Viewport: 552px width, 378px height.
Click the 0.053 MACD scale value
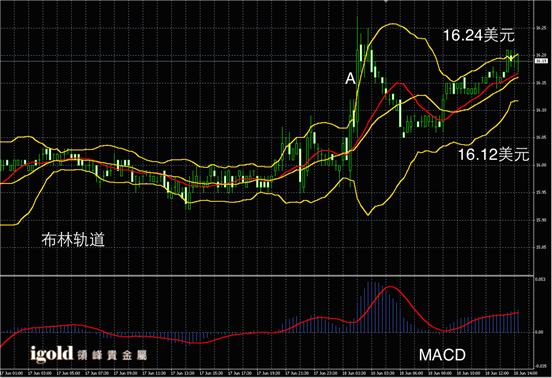pos(539,279)
